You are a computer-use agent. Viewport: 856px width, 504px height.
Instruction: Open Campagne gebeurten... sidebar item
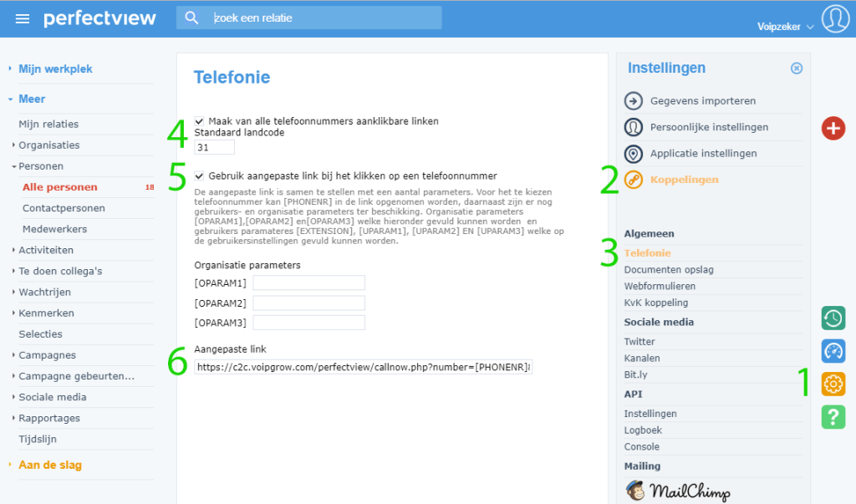(76, 376)
